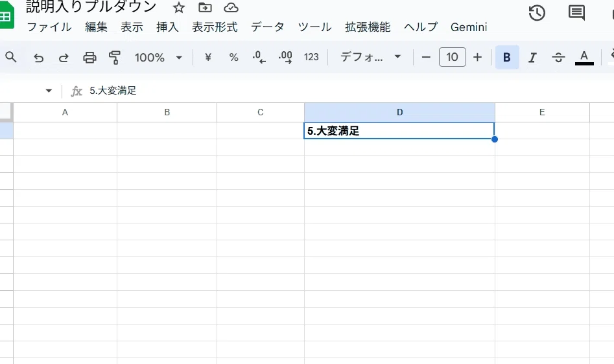Format as currency with yen icon
The height and width of the screenshot is (364, 614).
point(208,58)
